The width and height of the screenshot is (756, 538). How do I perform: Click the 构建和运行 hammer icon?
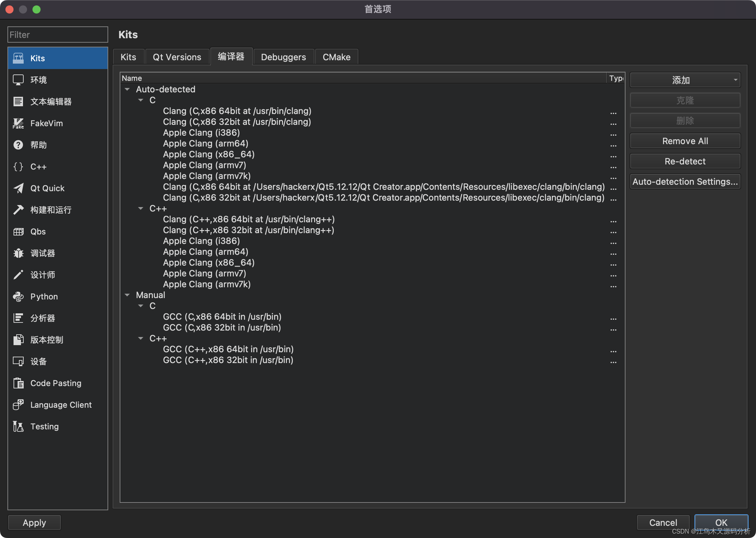(18, 210)
